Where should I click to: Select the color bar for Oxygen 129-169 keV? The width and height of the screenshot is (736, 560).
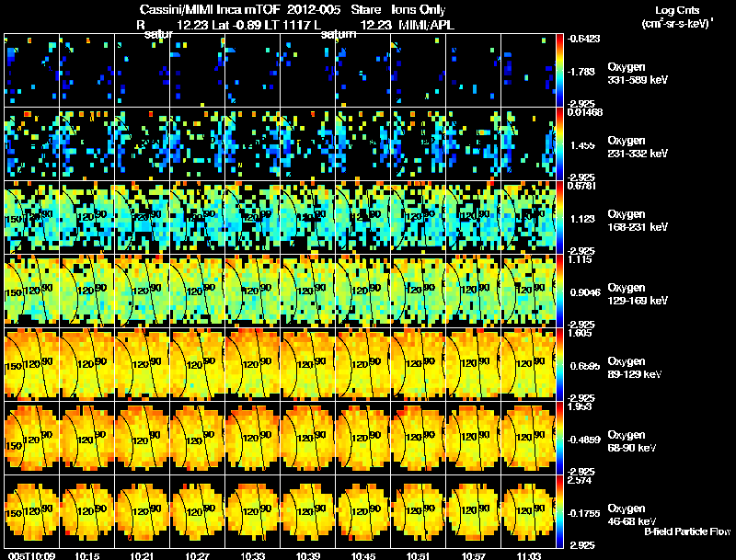coord(559,291)
